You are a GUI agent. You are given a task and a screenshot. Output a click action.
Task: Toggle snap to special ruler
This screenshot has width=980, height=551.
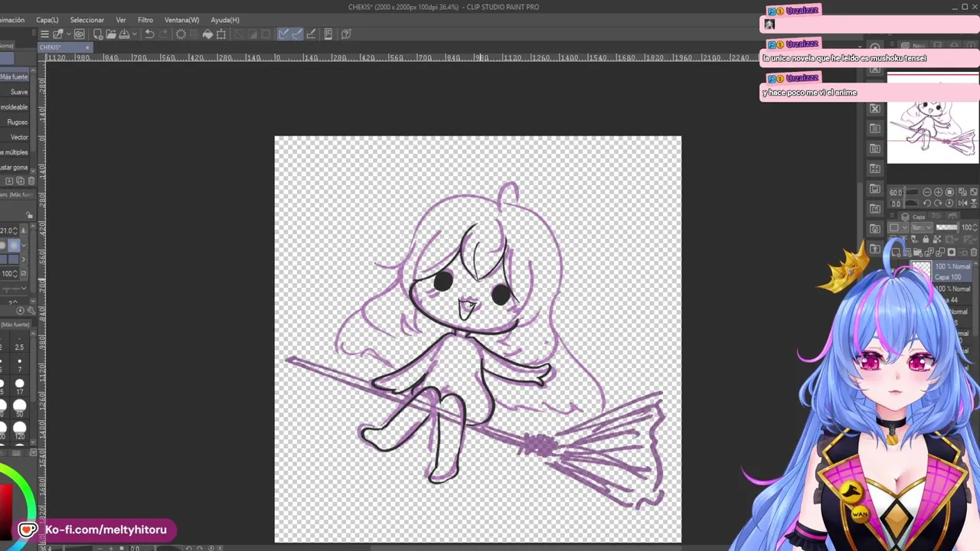[298, 34]
